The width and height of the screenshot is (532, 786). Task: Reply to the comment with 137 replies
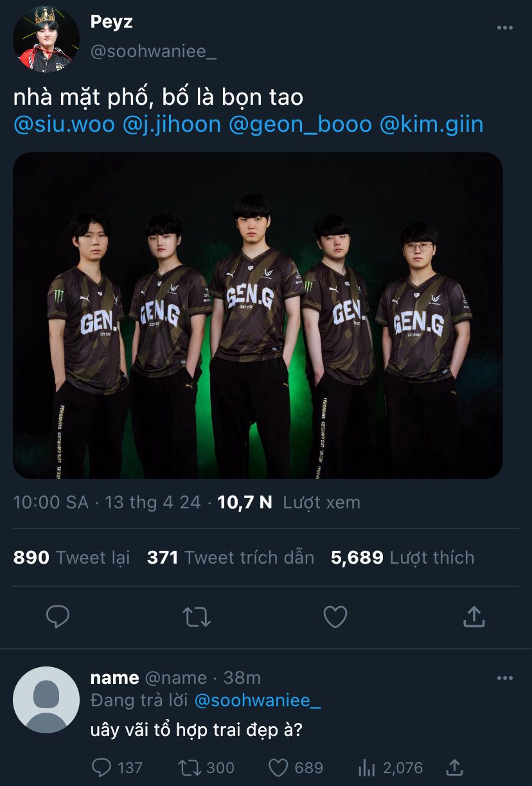point(102,767)
